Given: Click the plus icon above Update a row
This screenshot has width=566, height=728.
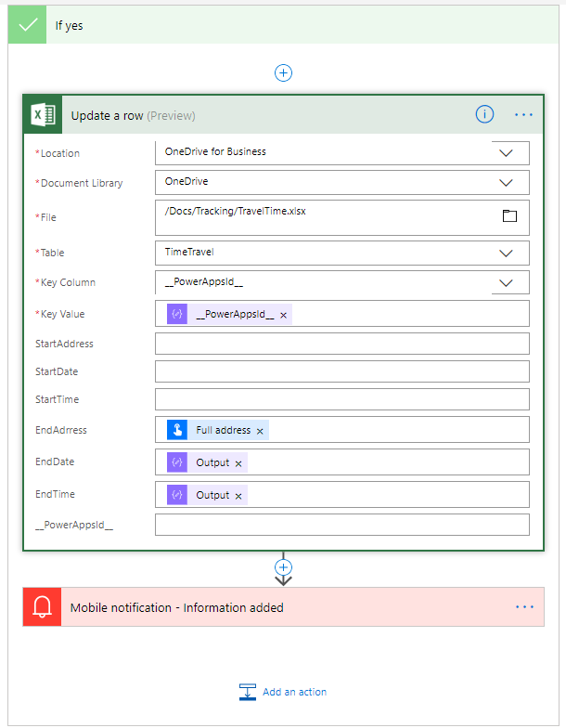Looking at the screenshot, I should tap(284, 72).
